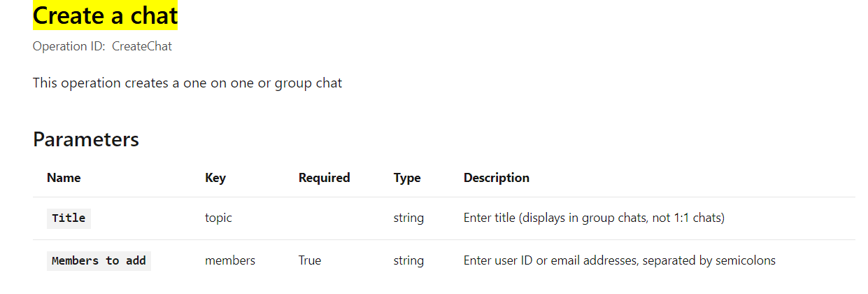868x294 pixels.
Task: Click the Type column header
Action: tap(407, 178)
